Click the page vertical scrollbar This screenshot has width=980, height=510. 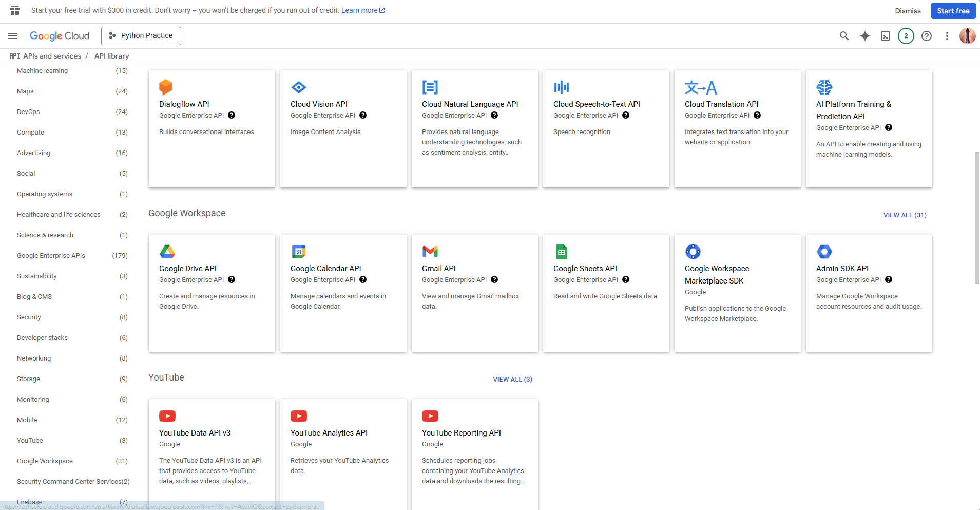click(976, 218)
